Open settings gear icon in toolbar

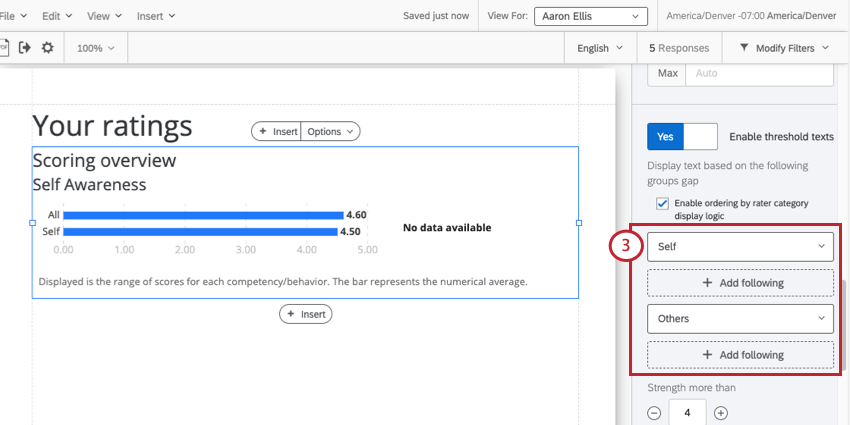[48, 48]
